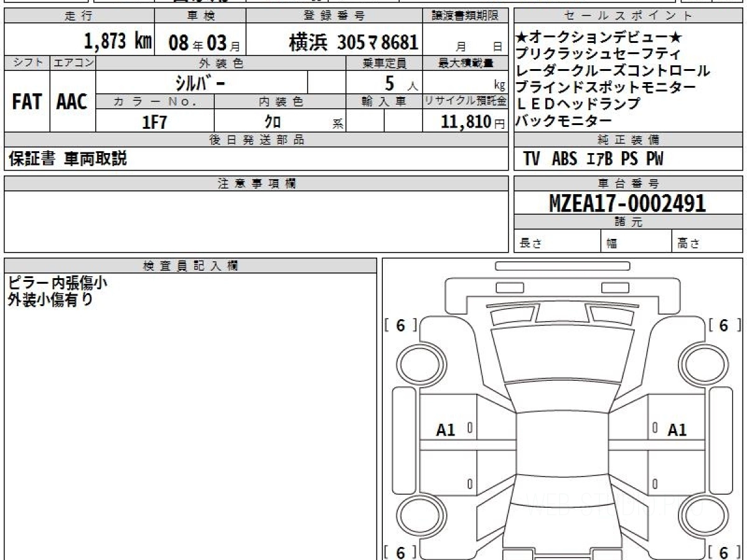Click the 注意事項欄 header
This screenshot has height=560, width=747.
pos(256,184)
